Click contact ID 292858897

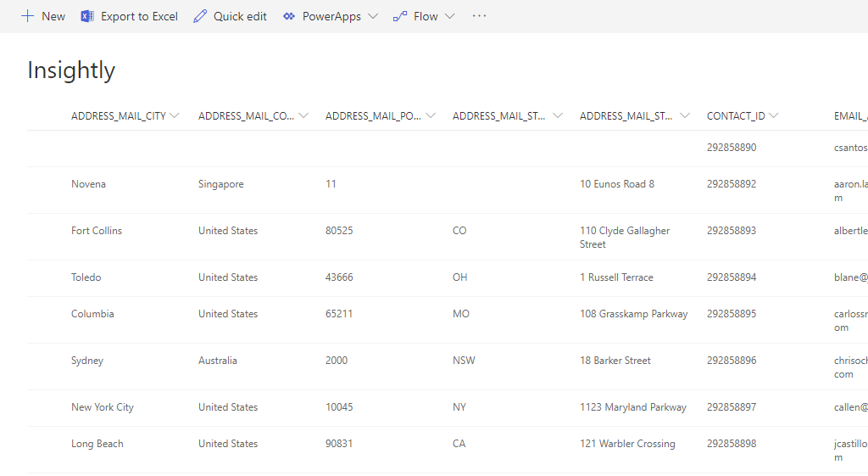732,407
